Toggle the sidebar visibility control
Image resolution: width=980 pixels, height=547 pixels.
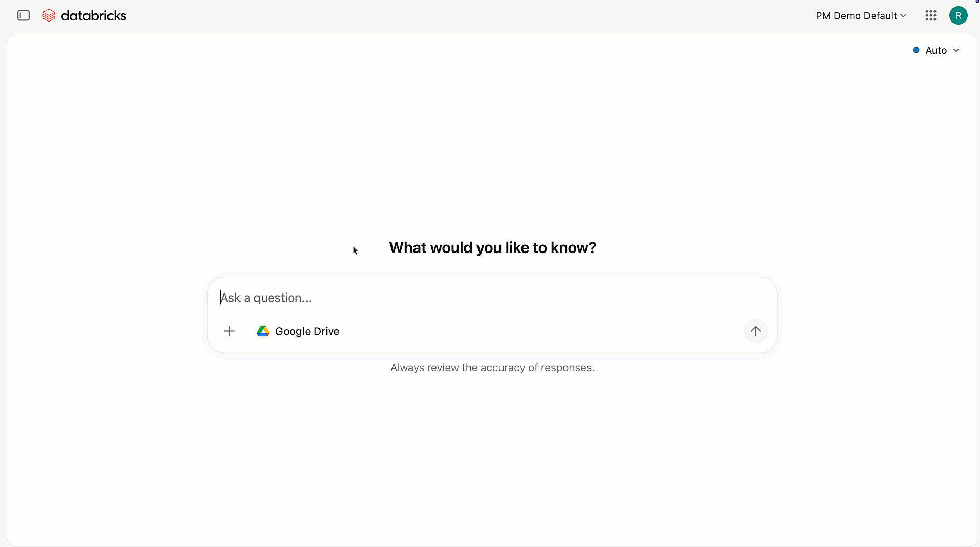(x=23, y=15)
